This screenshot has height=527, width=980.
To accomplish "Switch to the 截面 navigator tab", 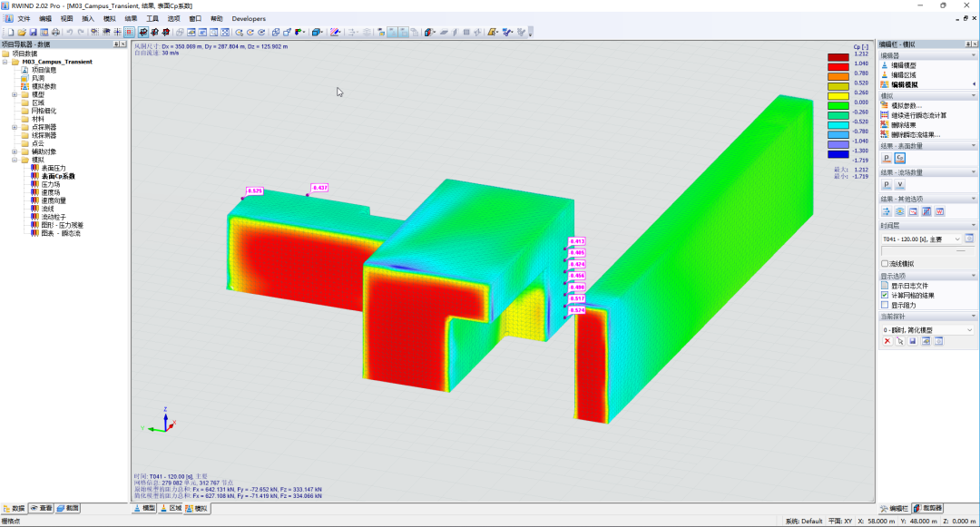I will coord(68,508).
